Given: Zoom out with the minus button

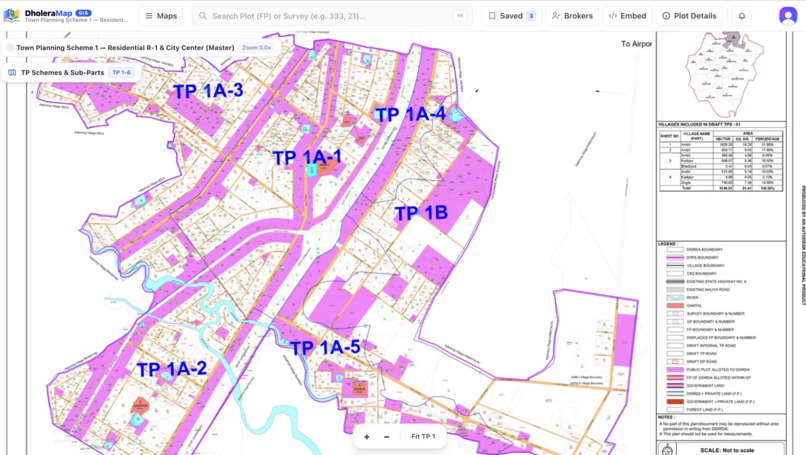Looking at the screenshot, I should (387, 436).
